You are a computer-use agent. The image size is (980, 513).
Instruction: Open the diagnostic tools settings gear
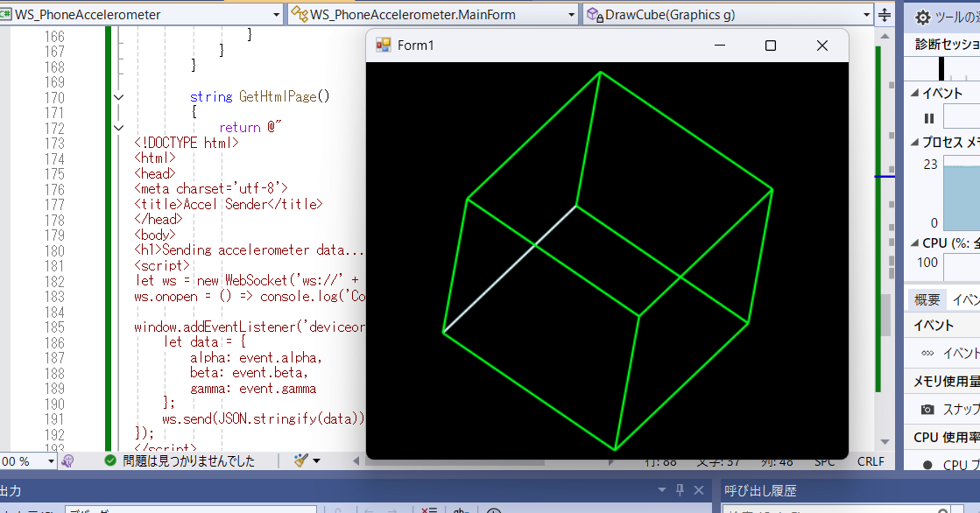coord(922,18)
